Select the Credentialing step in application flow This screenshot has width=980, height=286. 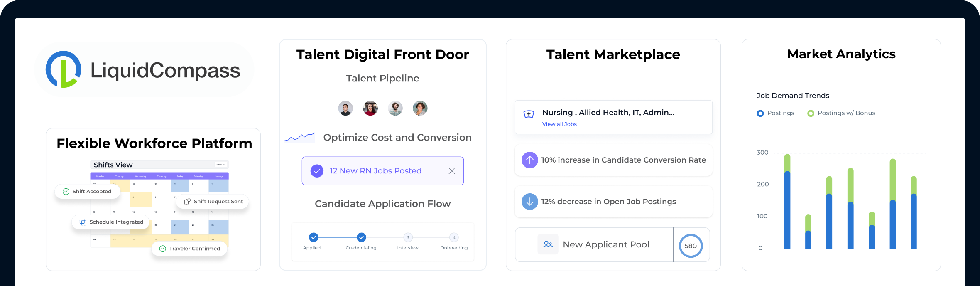[361, 237]
